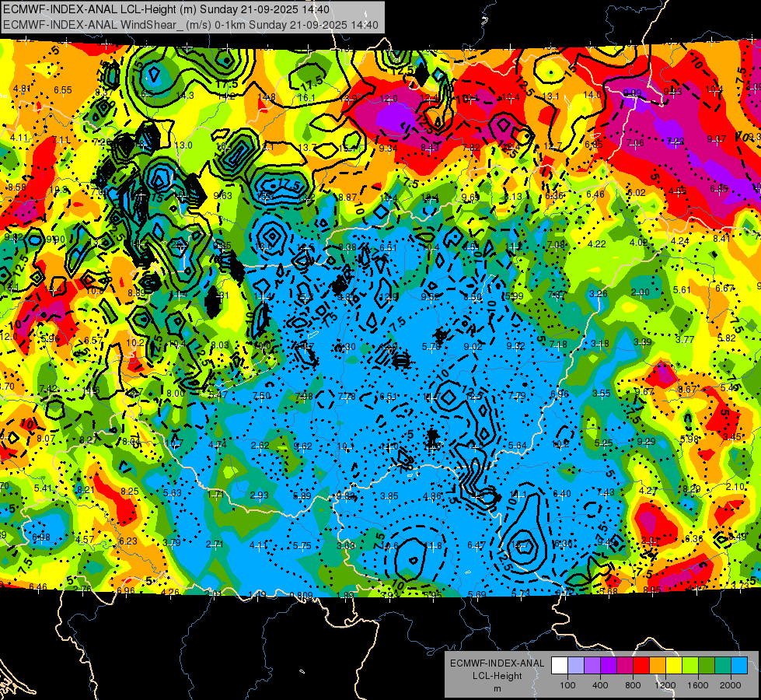Screen dimensions: 761x700
Task: Click the wind shear value '2.00'
Action: (x=641, y=292)
